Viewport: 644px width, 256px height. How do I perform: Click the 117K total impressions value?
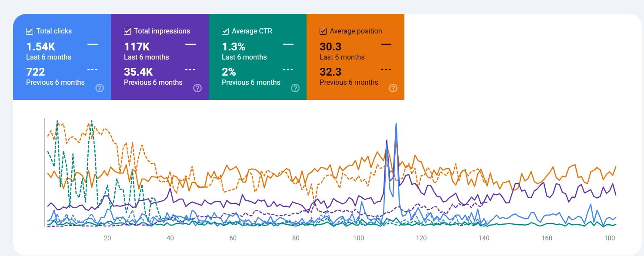[x=137, y=47]
